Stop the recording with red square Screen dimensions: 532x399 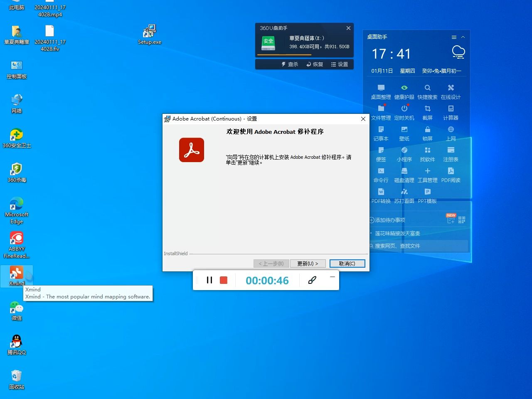point(224,280)
